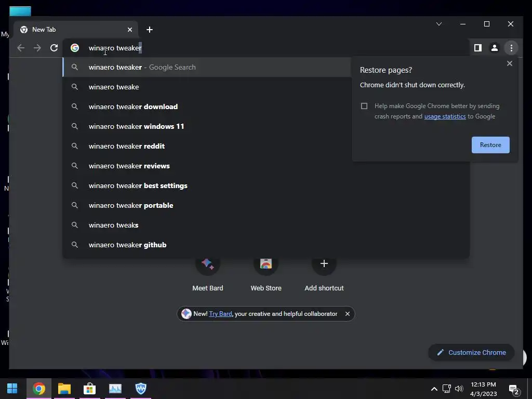
Task: Select the New Tab tab
Action: coord(75,30)
